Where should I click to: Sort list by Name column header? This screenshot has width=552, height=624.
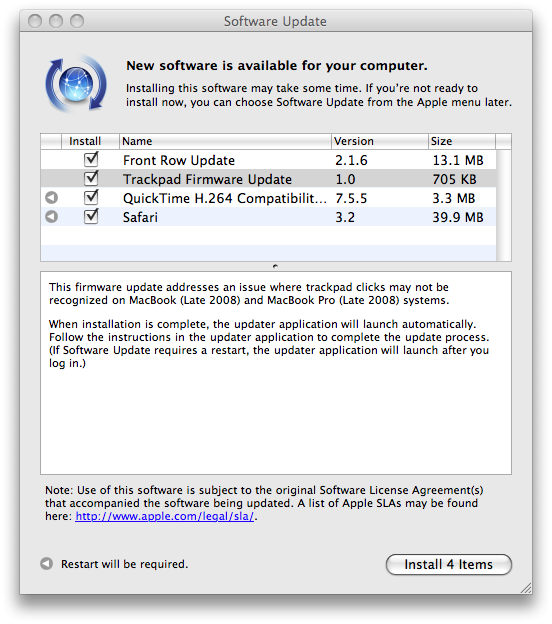(225, 141)
